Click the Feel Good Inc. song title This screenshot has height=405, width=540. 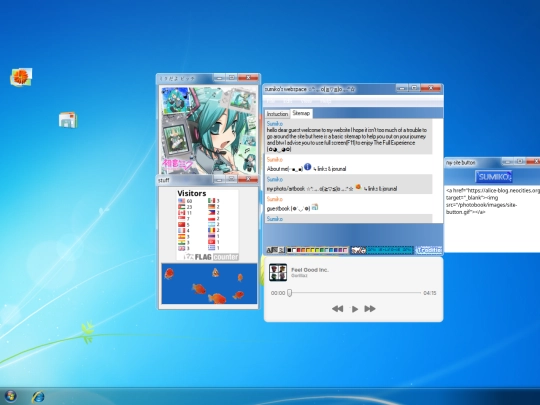pos(310,270)
